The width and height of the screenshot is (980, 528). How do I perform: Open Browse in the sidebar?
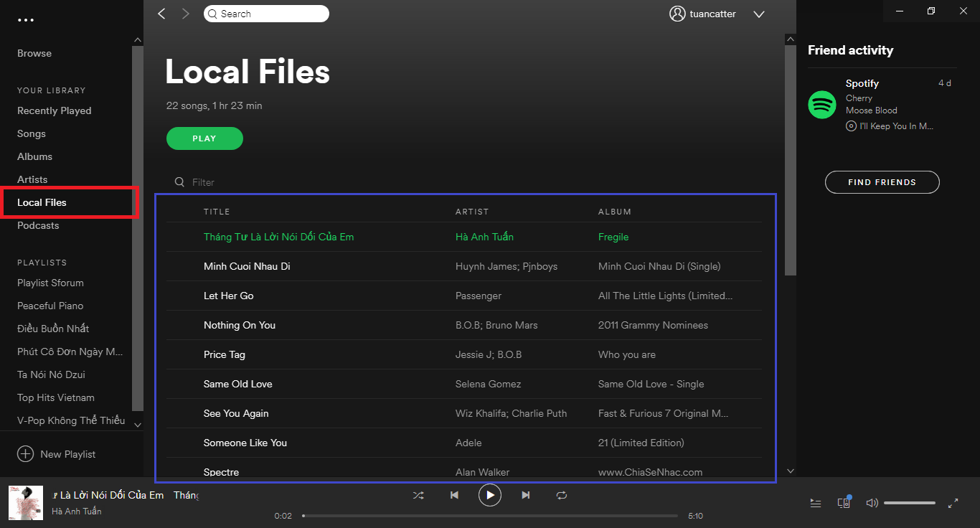coord(34,53)
